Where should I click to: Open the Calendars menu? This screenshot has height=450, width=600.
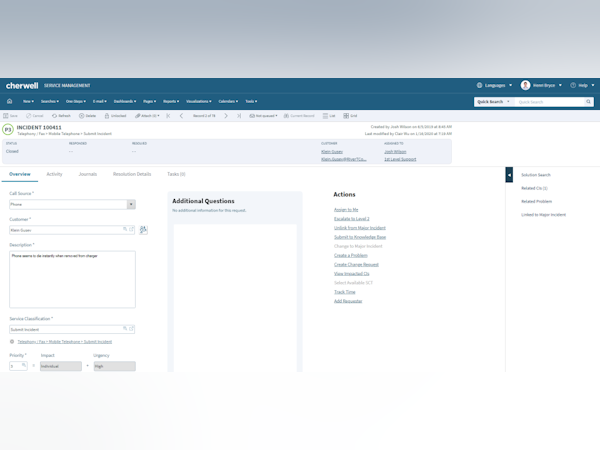(x=228, y=101)
